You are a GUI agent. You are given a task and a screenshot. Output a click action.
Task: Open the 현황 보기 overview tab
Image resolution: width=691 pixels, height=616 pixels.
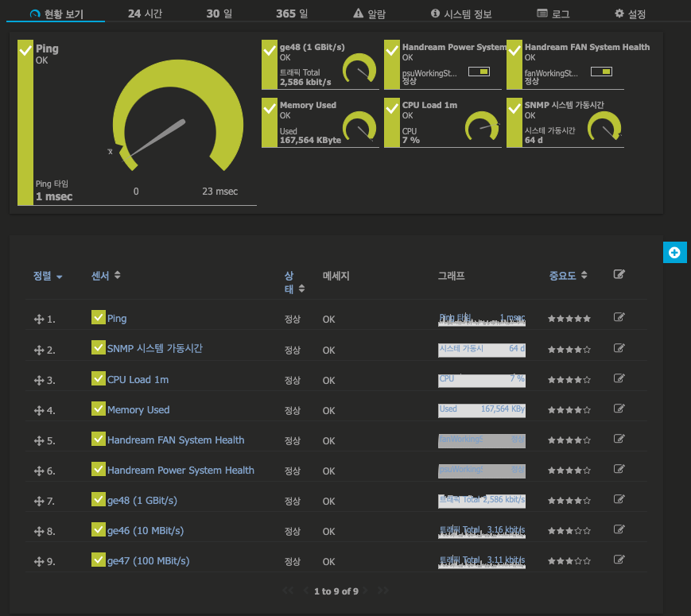coord(56,14)
